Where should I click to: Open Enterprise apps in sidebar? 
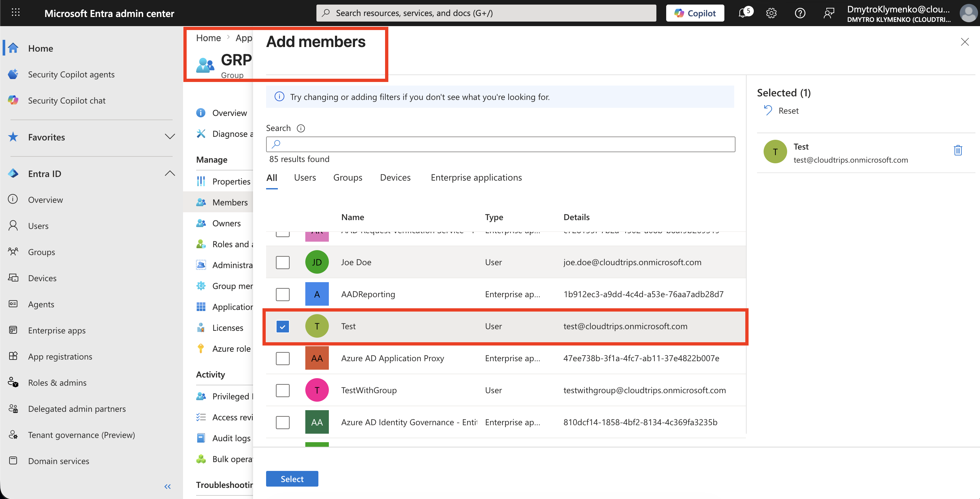pyautogui.click(x=56, y=330)
